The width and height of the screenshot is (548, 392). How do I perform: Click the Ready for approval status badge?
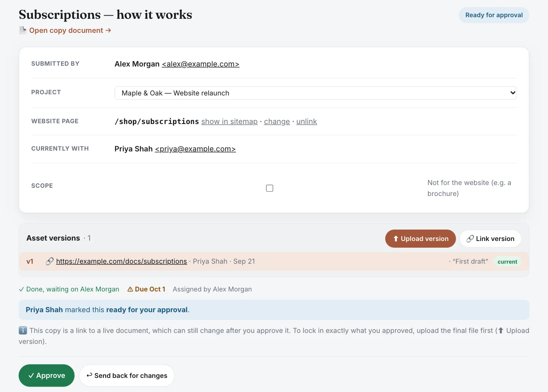494,15
